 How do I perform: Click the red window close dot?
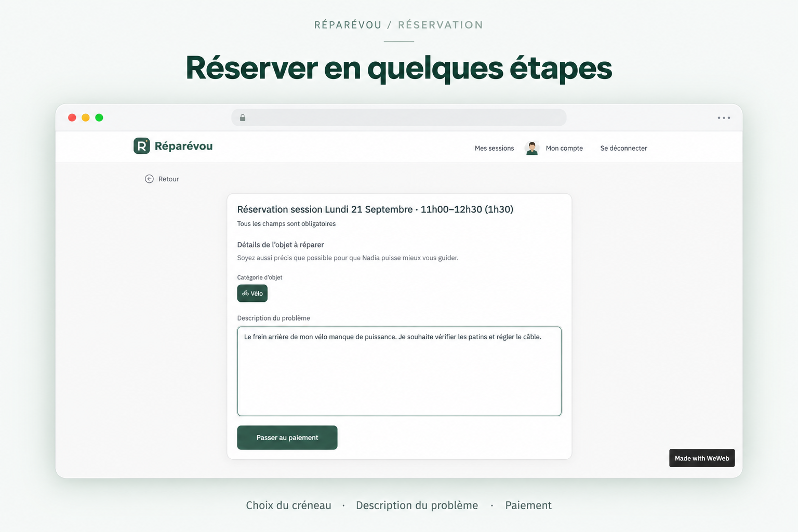point(72,117)
